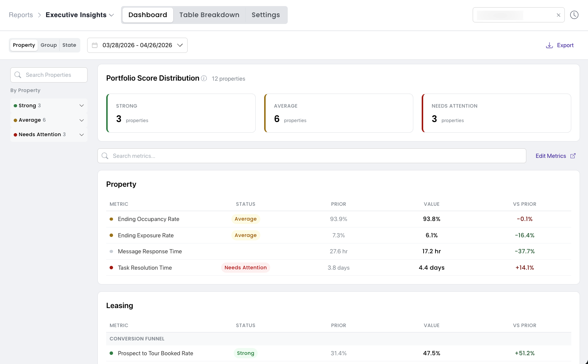The width and height of the screenshot is (588, 364).
Task: Click the Ending Occupancy Rate metric
Action: click(148, 219)
